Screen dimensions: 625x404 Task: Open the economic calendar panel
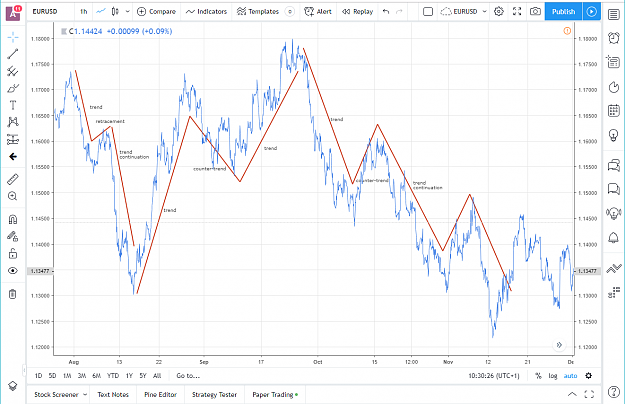614,110
